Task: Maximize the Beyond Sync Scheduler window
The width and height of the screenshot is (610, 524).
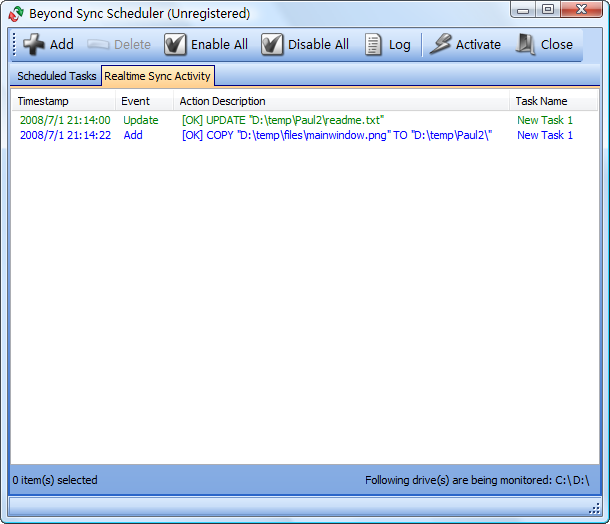Action: pyautogui.click(x=548, y=10)
